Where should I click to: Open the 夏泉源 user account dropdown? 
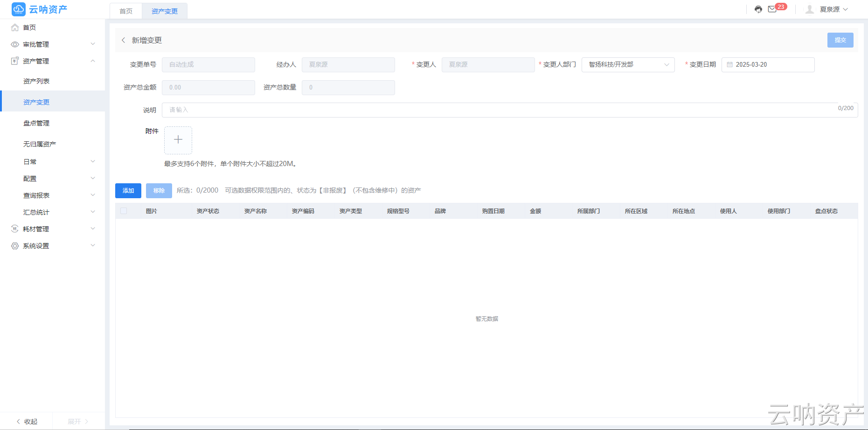point(834,9)
